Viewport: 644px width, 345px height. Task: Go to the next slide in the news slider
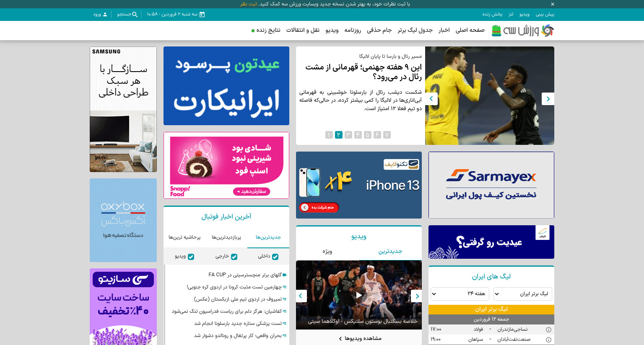548,99
